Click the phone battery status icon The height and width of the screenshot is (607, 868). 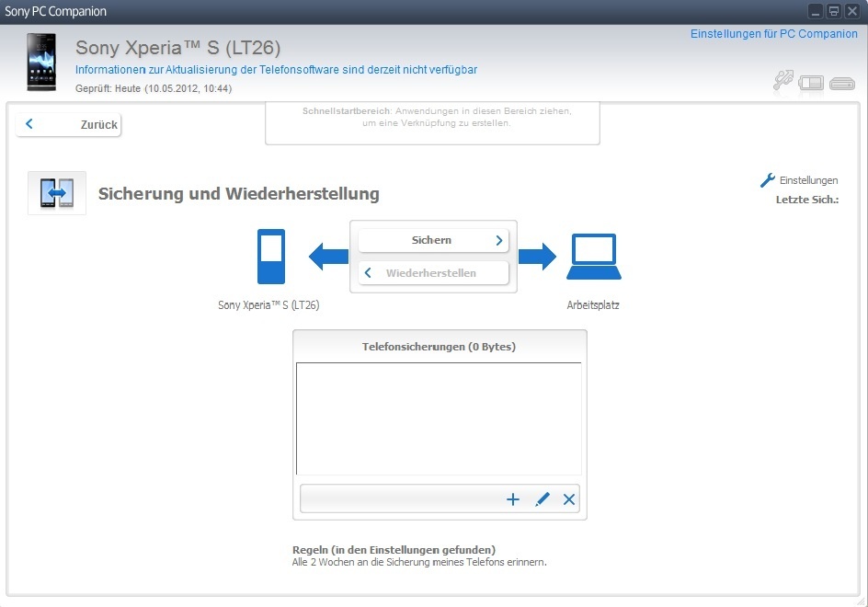click(811, 83)
